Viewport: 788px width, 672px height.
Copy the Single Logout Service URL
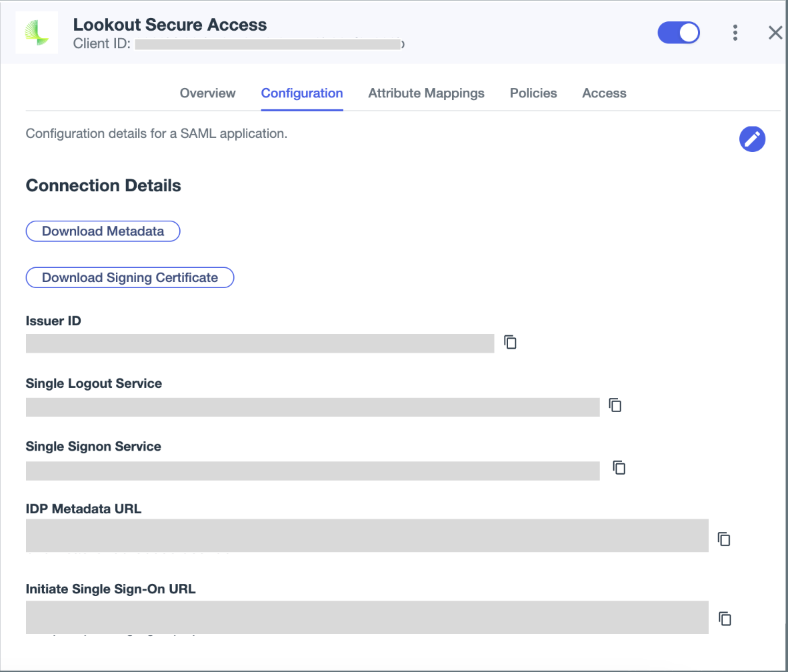click(x=615, y=405)
